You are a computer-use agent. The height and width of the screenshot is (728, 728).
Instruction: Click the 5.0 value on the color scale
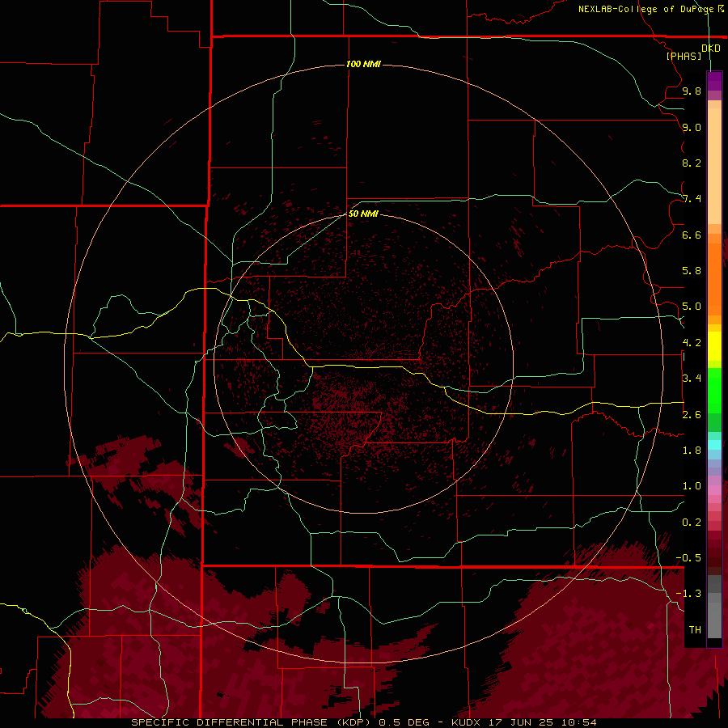(692, 307)
